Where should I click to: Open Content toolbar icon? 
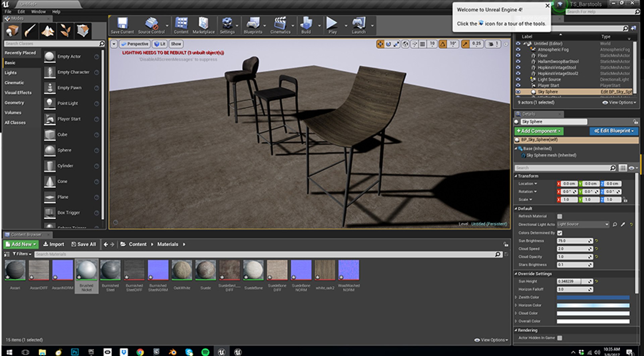point(181,25)
